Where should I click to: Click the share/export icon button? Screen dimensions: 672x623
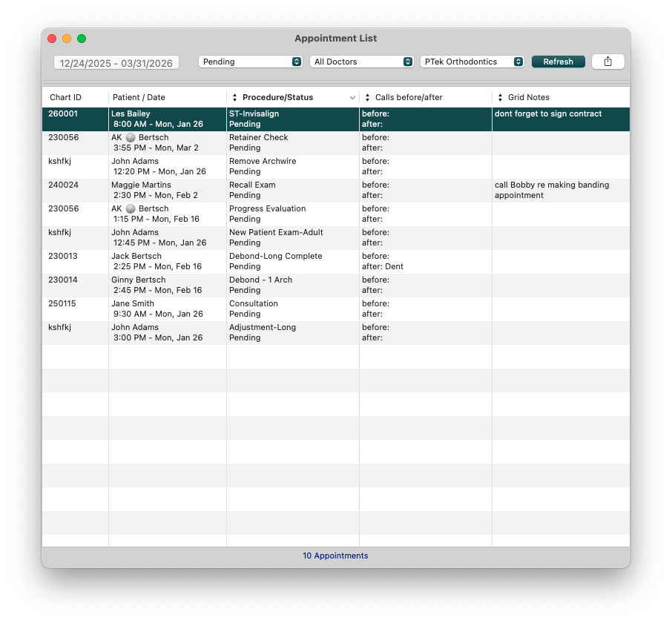pyautogui.click(x=607, y=62)
